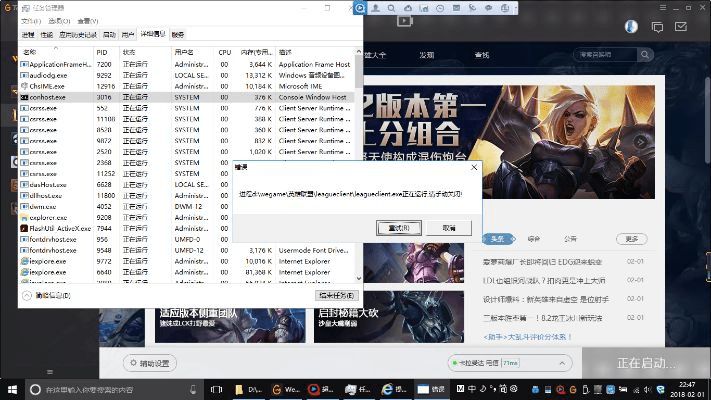Viewport: 711px width, 400px height.
Task: Switch to WeGame on the taskbar
Action: tap(285, 390)
